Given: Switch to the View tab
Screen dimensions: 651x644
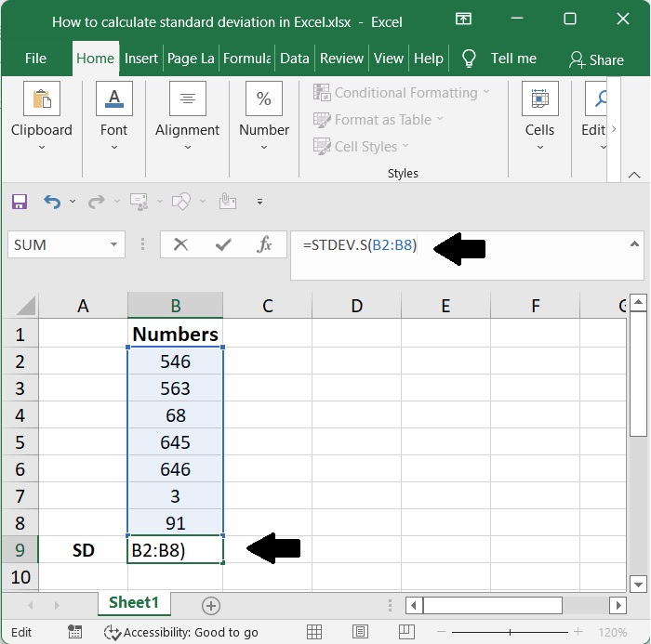Looking at the screenshot, I should click(389, 59).
